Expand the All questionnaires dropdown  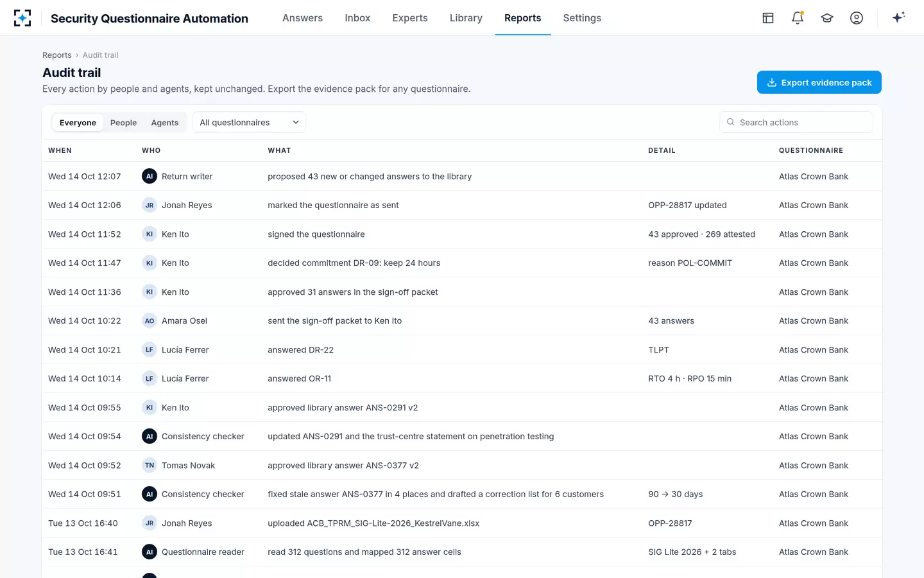(x=249, y=122)
